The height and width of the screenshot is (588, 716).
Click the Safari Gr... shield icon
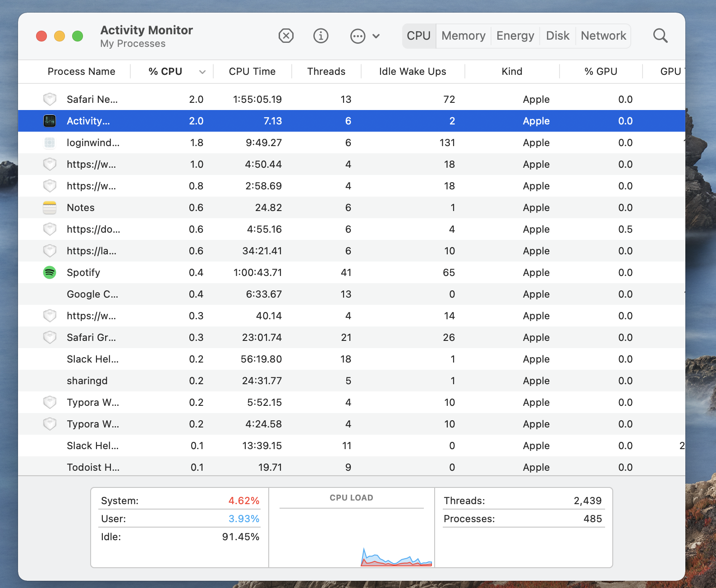click(50, 337)
